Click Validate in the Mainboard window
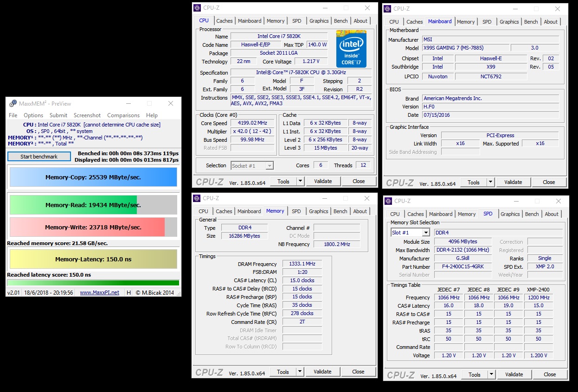578x392 pixels. pos(513,182)
